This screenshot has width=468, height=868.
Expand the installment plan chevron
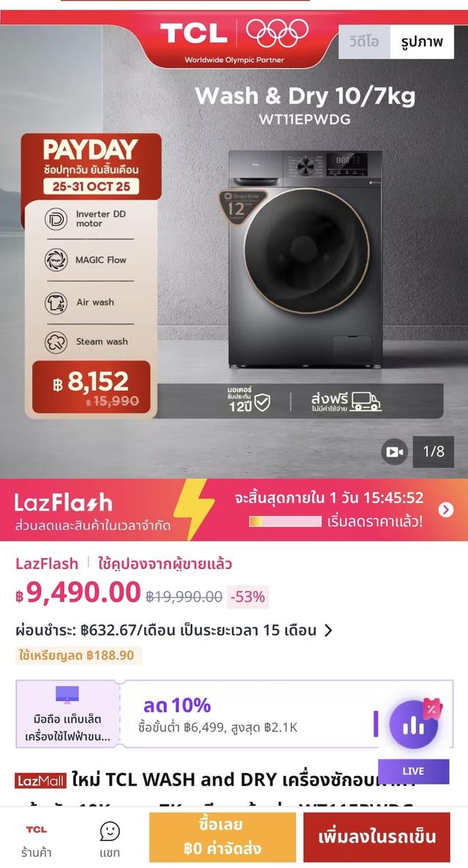(328, 630)
